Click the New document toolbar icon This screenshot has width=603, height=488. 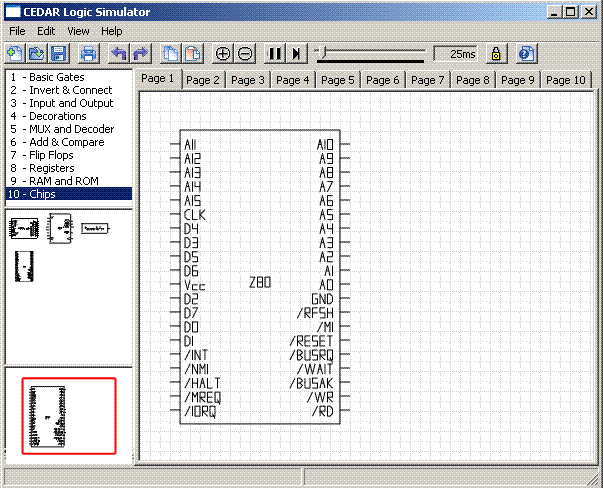pyautogui.click(x=15, y=53)
